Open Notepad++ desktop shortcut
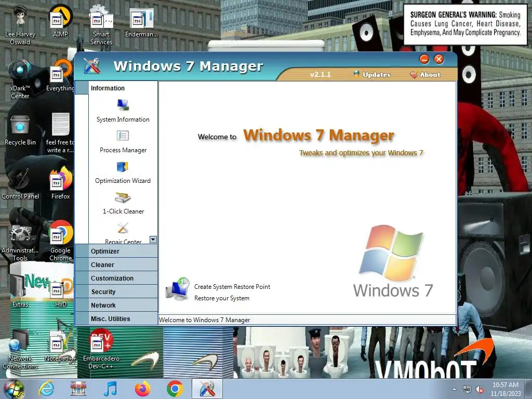The image size is (532, 399). point(60,342)
